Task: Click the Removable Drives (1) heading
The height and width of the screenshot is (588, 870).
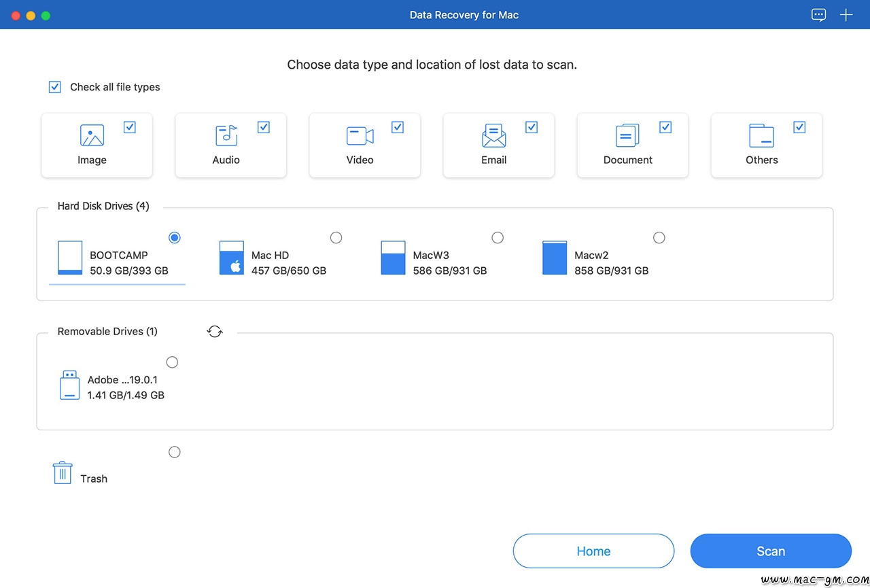Action: tap(107, 332)
